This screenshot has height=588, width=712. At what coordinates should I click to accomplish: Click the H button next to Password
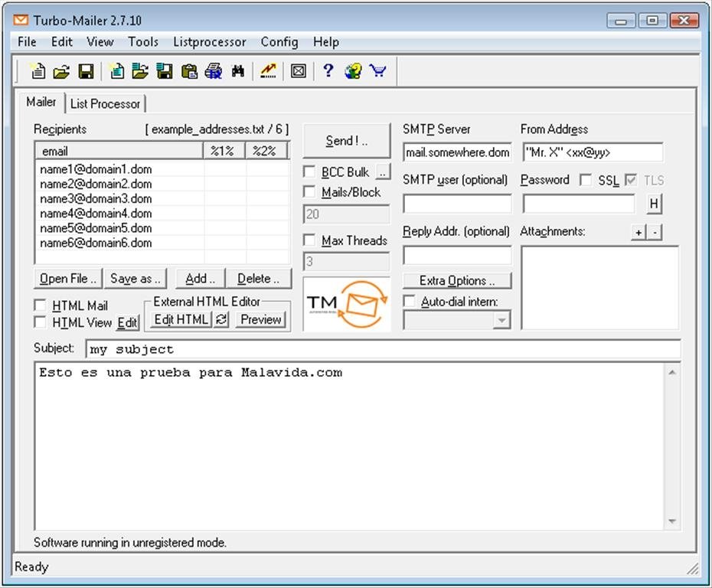tap(654, 204)
